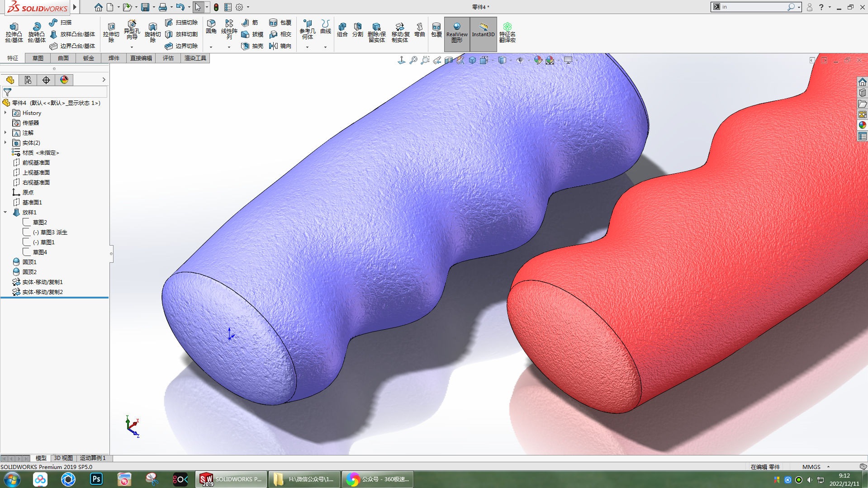Switch to the 钣金 sheet metal tab
Image resolution: width=868 pixels, height=488 pixels.
[x=89, y=58]
